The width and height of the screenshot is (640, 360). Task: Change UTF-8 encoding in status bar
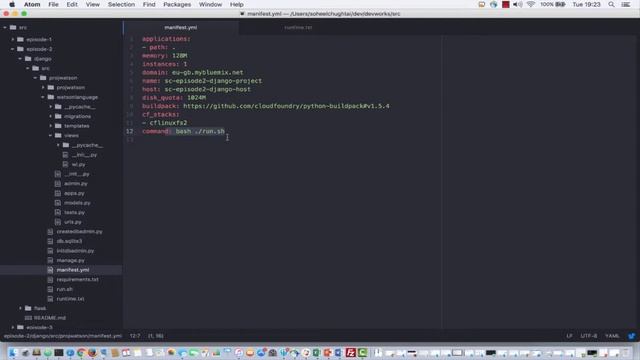pyautogui.click(x=589, y=336)
